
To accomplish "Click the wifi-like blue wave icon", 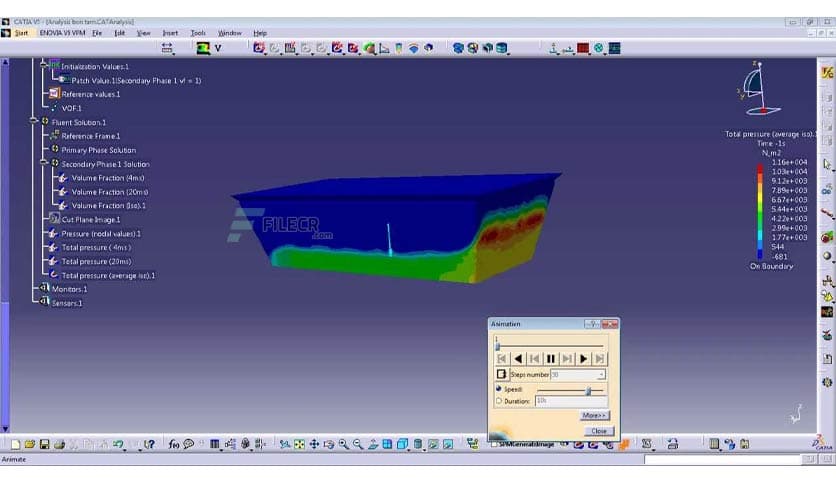I will [x=414, y=49].
